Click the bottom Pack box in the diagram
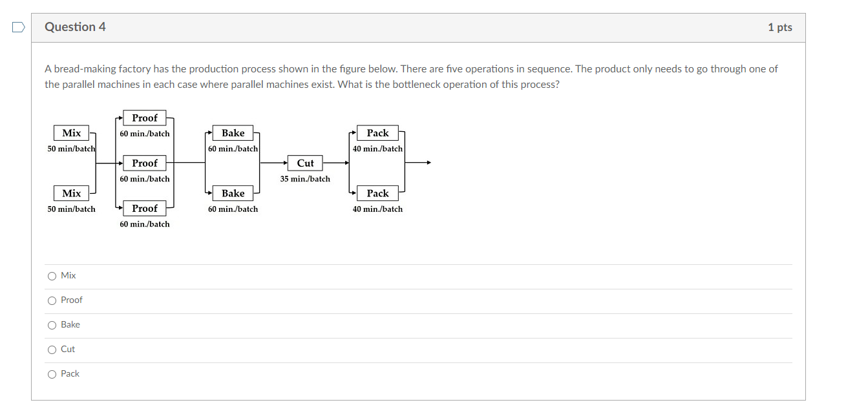The width and height of the screenshot is (868, 418). [x=377, y=193]
